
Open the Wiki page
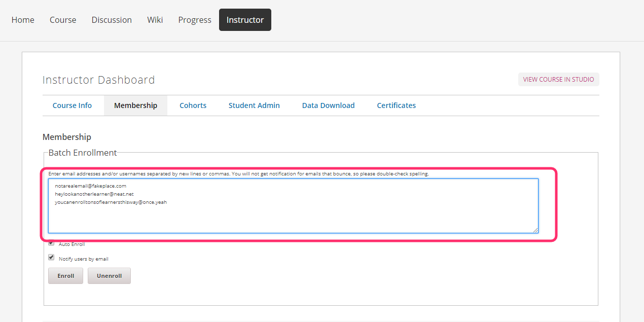[155, 20]
